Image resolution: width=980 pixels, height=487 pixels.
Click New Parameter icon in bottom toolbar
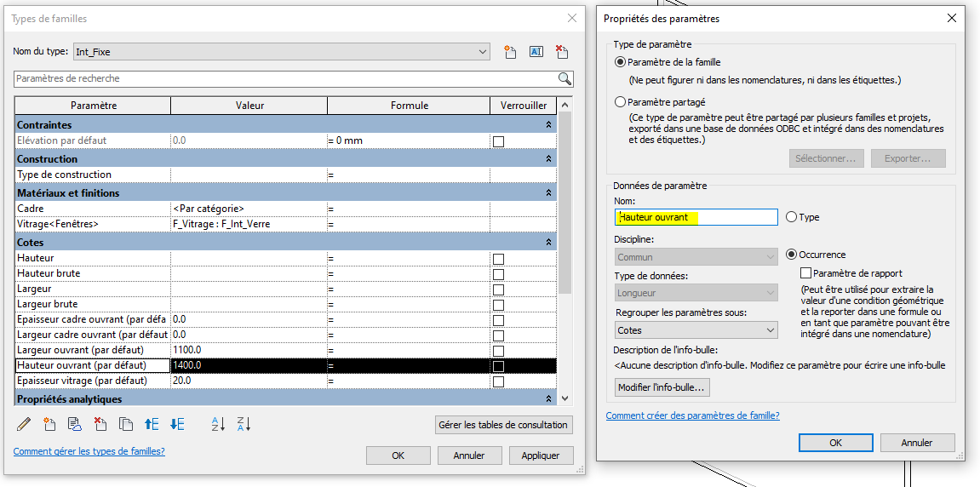tap(49, 424)
